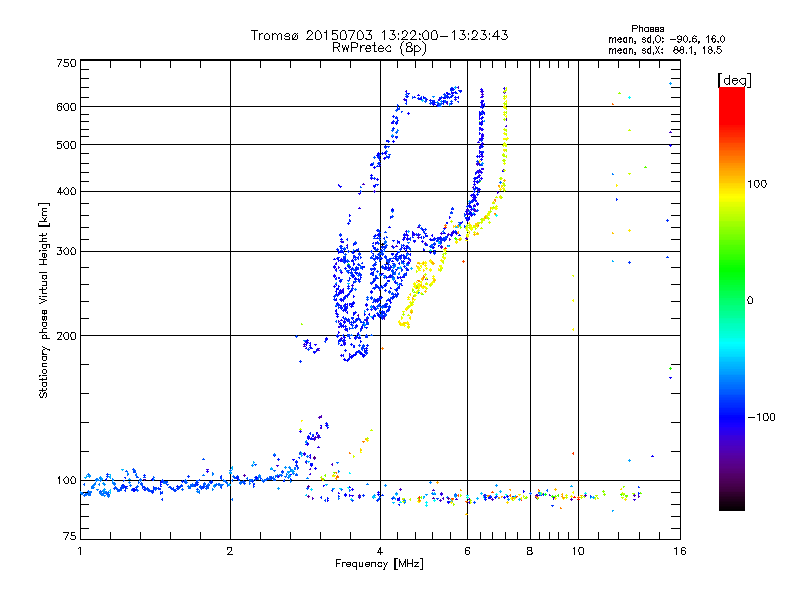Click the [deg] colorbar unit label
The width and height of the screenshot is (800, 600).
(x=735, y=79)
